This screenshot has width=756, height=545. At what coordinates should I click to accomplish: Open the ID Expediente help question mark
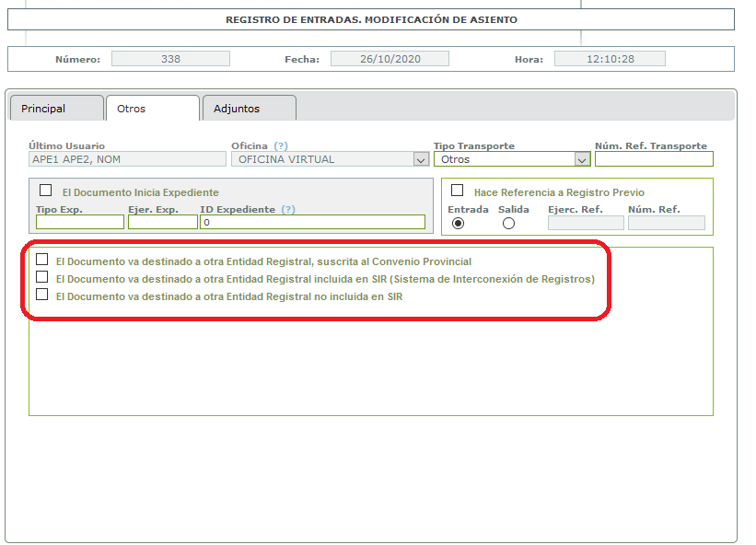tap(288, 210)
